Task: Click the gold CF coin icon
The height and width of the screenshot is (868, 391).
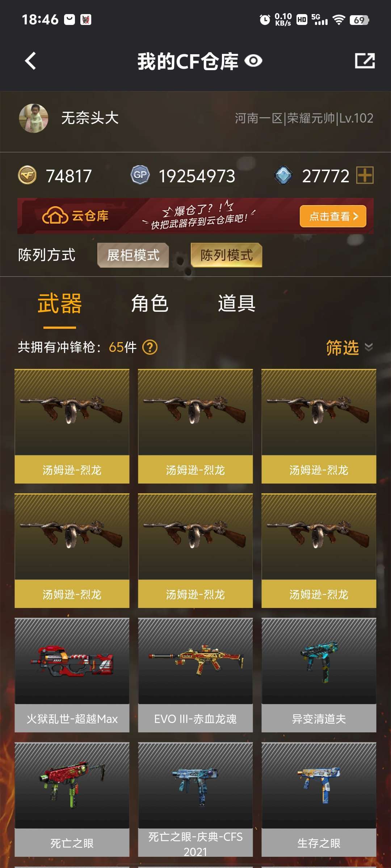Action: (x=27, y=175)
